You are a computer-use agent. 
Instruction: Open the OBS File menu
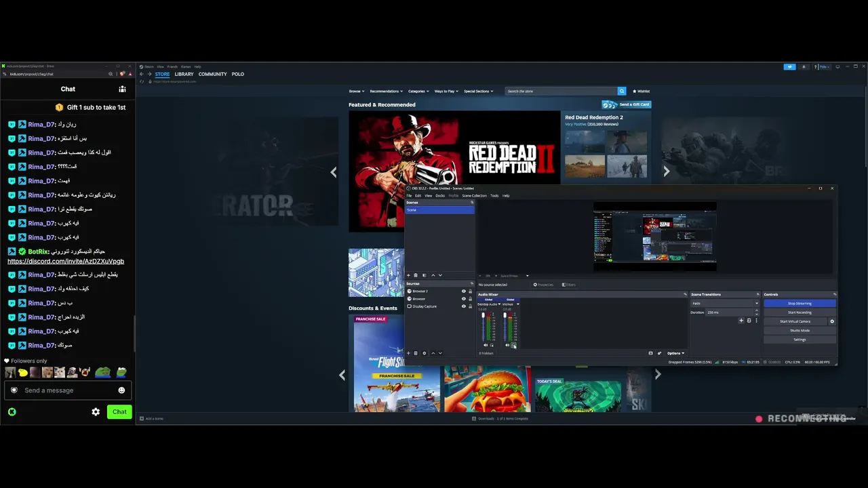pos(409,196)
